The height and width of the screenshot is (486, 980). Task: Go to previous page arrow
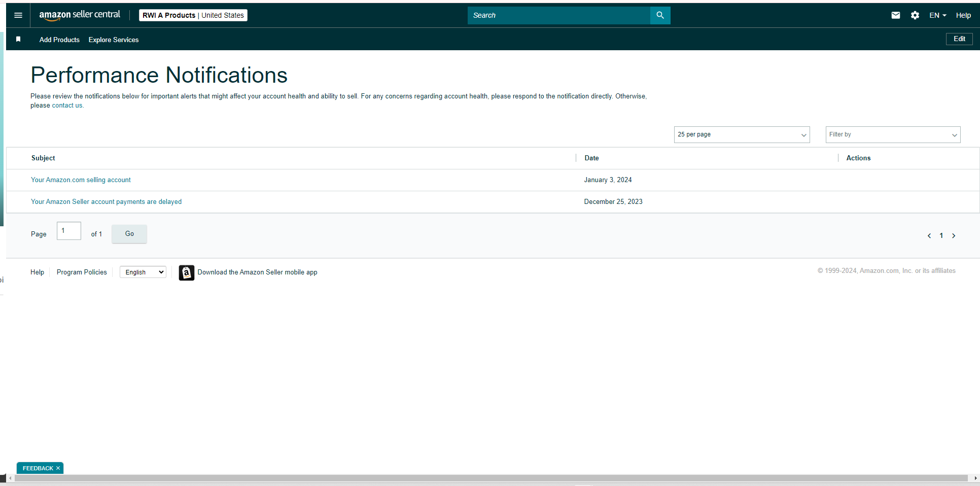(929, 235)
